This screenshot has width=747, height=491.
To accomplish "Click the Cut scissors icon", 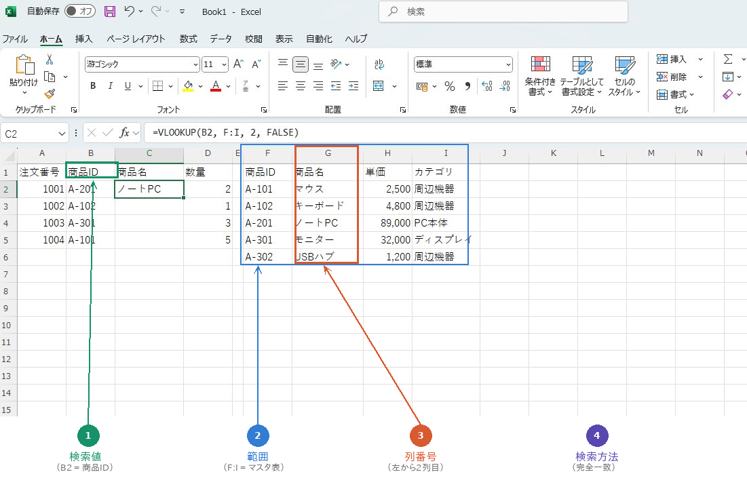I will click(x=49, y=60).
